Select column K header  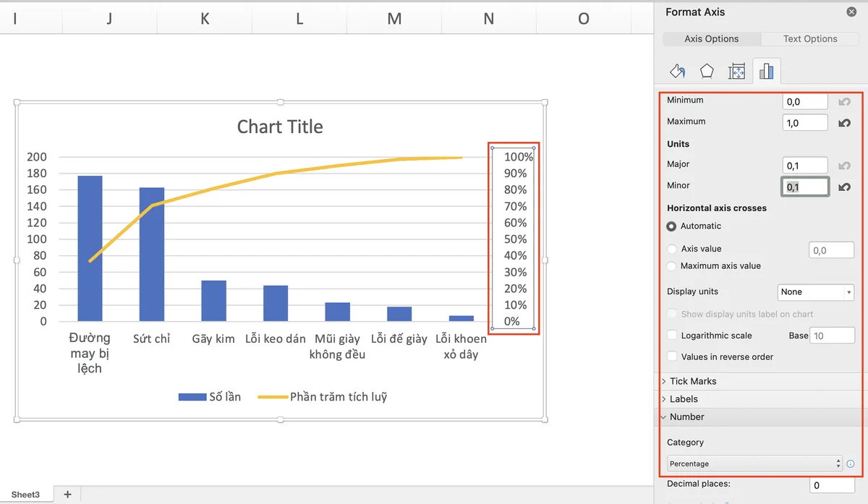point(205,20)
